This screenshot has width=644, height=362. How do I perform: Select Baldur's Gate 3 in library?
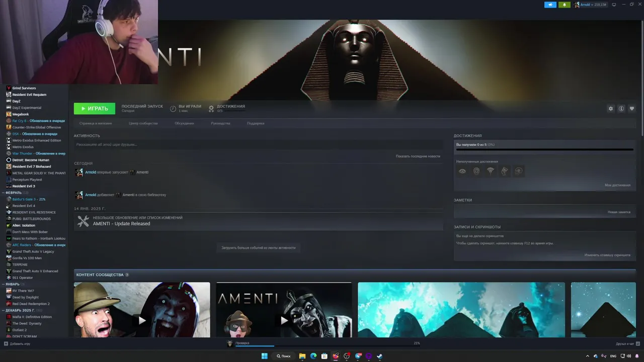pos(29,199)
